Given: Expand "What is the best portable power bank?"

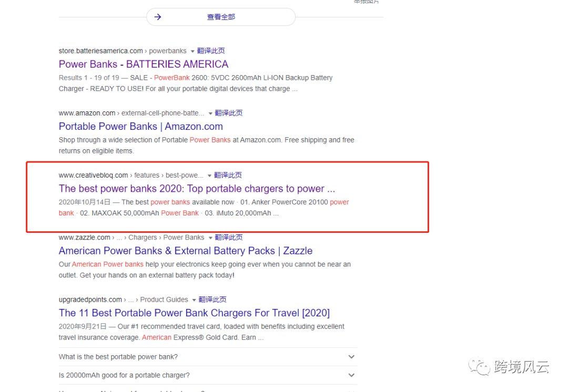Looking at the screenshot, I should pos(208,357).
